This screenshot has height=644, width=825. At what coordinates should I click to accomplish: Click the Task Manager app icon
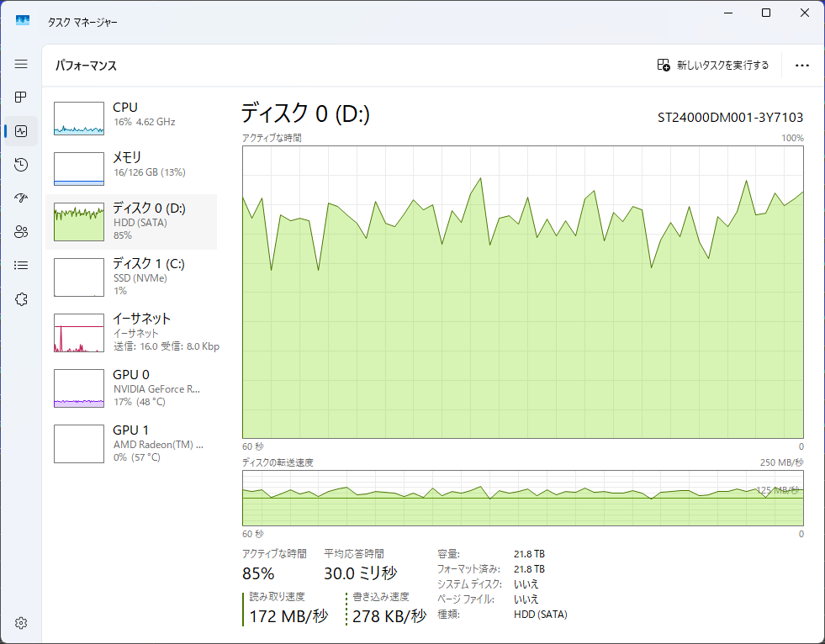point(22,20)
